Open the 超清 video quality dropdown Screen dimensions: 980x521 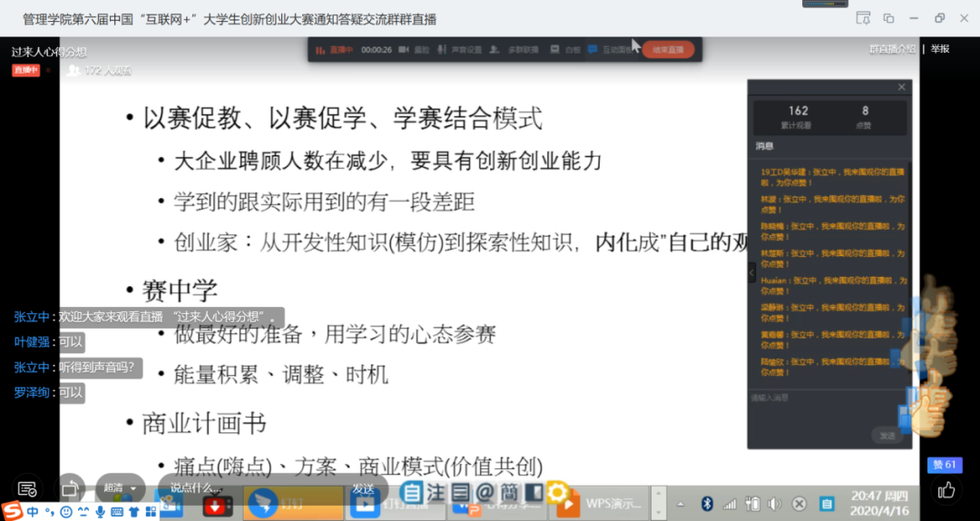(120, 488)
